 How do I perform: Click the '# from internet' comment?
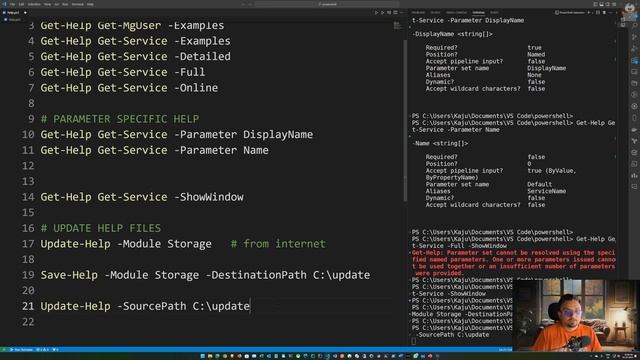(278, 244)
